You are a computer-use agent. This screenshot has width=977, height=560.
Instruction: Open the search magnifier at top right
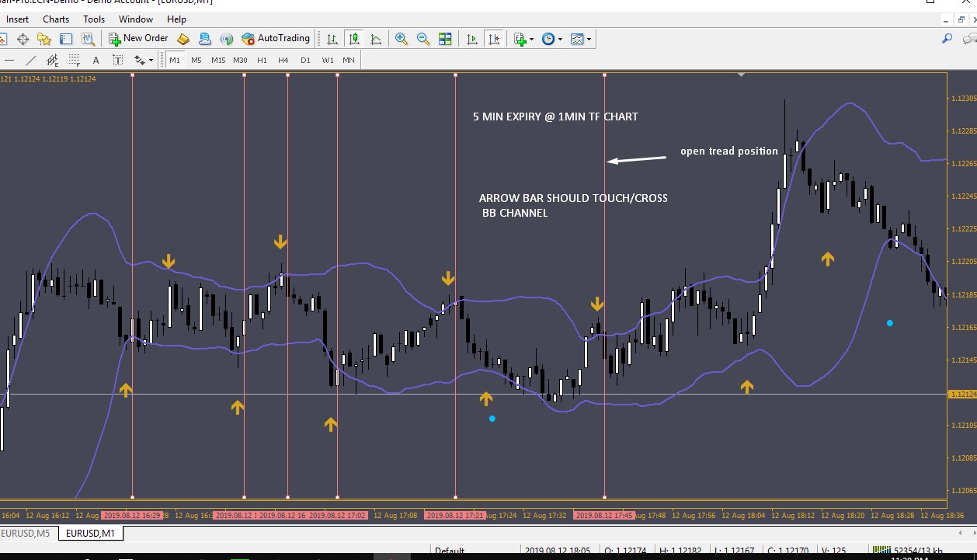pos(947,39)
